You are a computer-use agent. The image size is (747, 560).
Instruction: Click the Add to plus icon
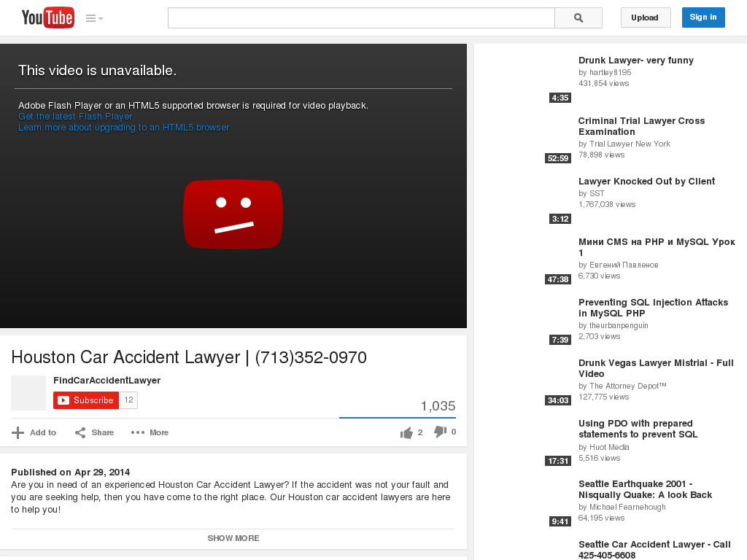coord(18,432)
